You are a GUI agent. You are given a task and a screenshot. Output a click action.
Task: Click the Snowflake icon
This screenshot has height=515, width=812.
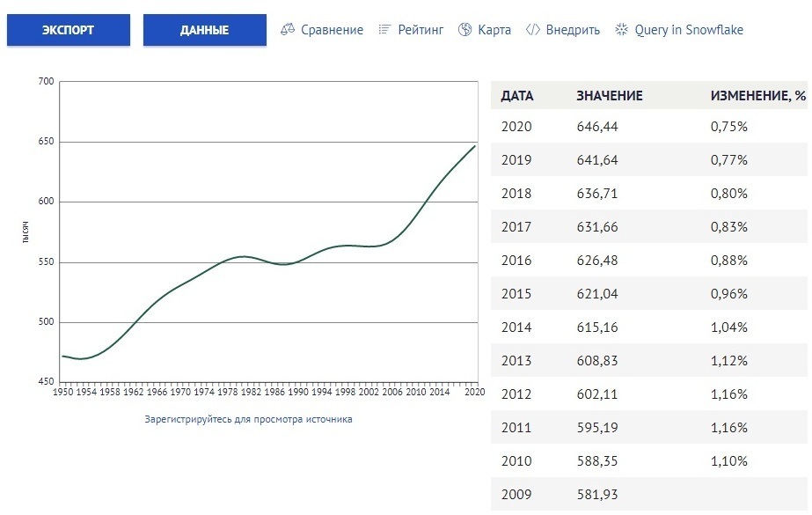[622, 30]
